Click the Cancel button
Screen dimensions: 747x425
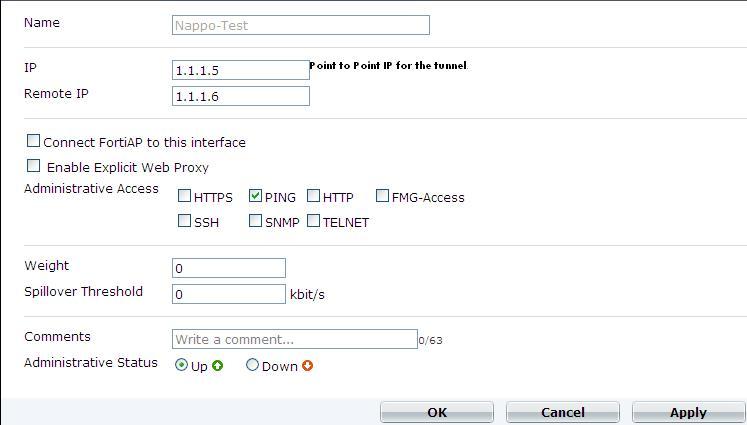[562, 412]
